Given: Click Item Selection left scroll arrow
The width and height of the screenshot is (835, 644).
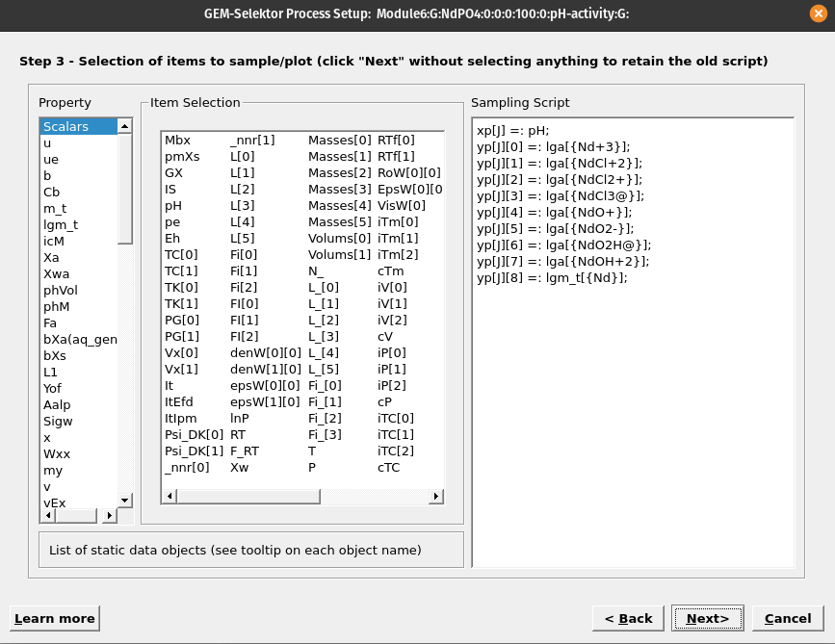Looking at the screenshot, I should (x=170, y=496).
